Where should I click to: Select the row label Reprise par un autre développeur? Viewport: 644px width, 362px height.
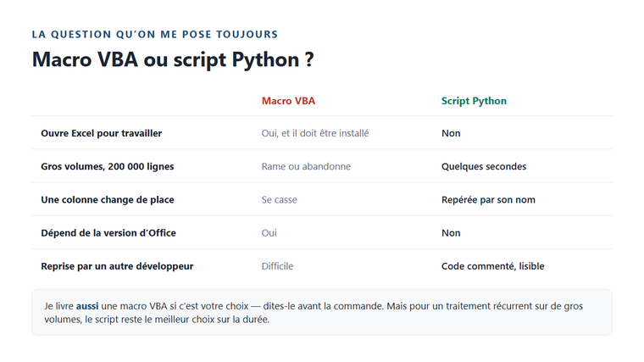pos(117,266)
